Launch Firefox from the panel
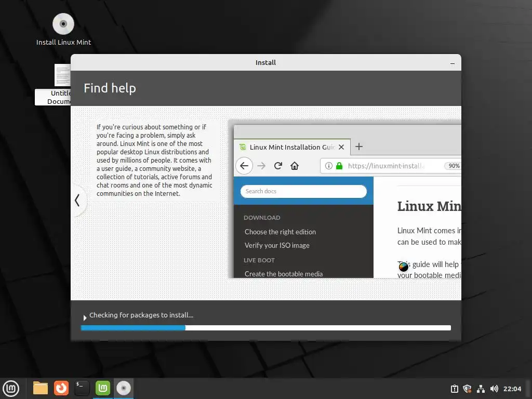 click(61, 388)
